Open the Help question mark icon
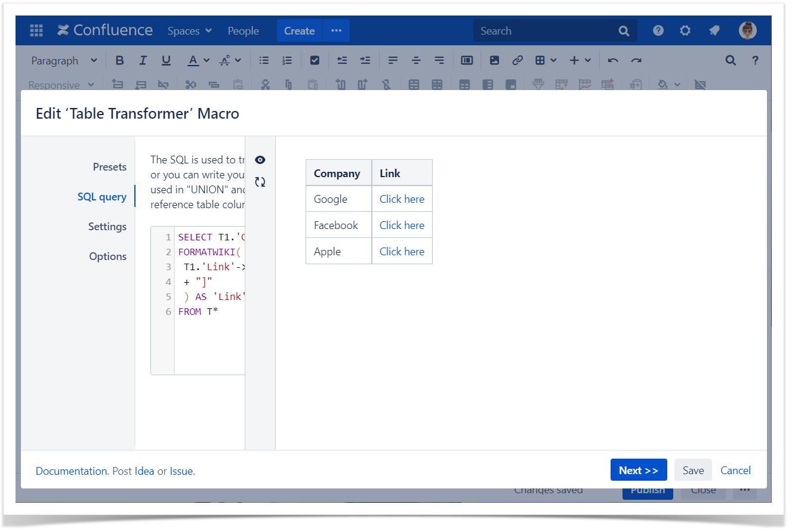792x532 pixels. click(x=658, y=31)
